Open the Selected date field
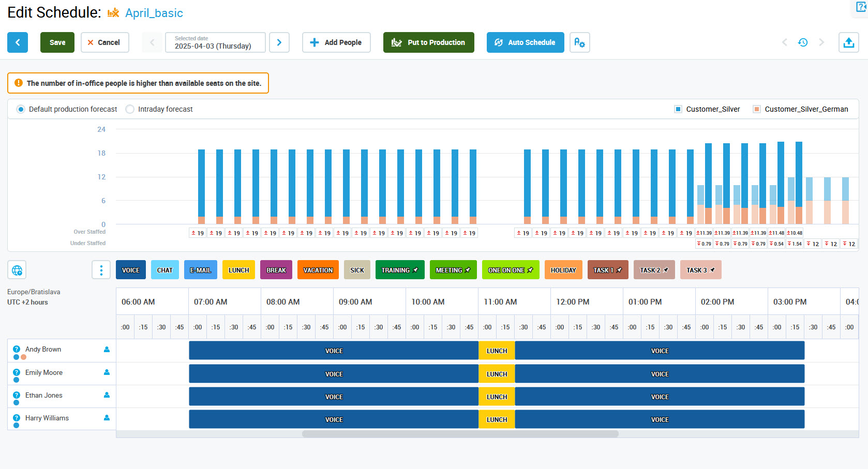Image resolution: width=868 pixels, height=469 pixels. 215,42
